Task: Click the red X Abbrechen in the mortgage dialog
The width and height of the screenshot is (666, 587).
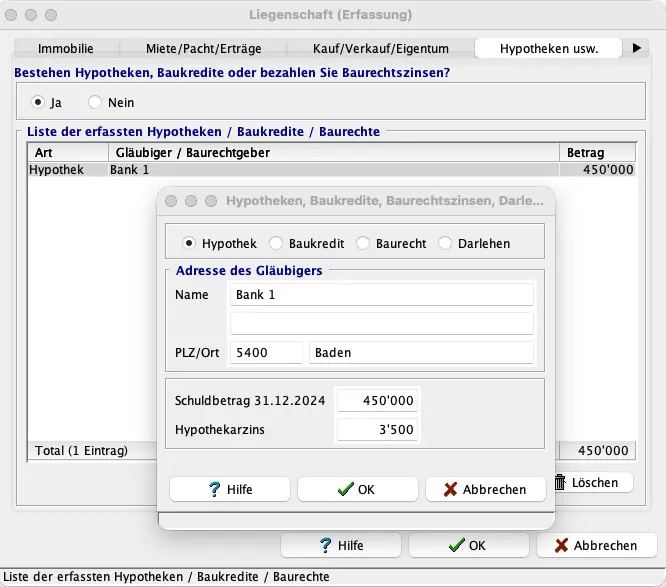Action: point(485,489)
